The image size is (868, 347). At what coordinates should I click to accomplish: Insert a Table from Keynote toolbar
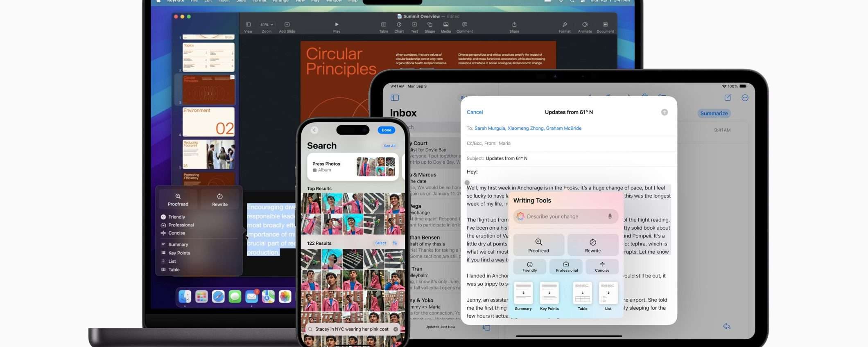tap(384, 27)
